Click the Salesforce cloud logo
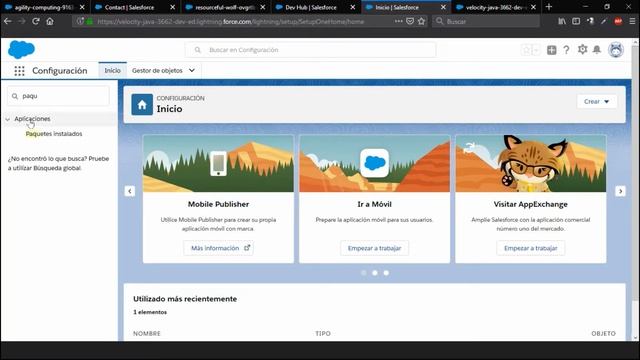640x360 pixels. pyautogui.click(x=21, y=49)
